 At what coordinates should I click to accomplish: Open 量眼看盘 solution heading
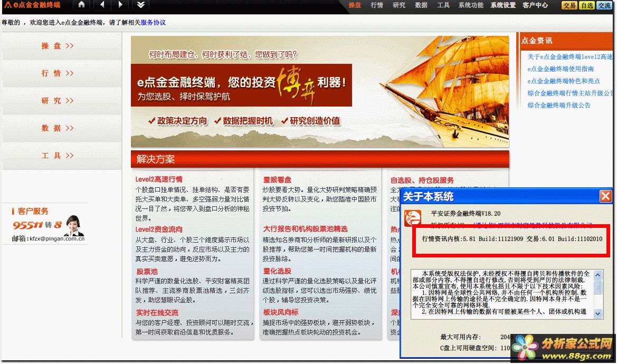(277, 180)
